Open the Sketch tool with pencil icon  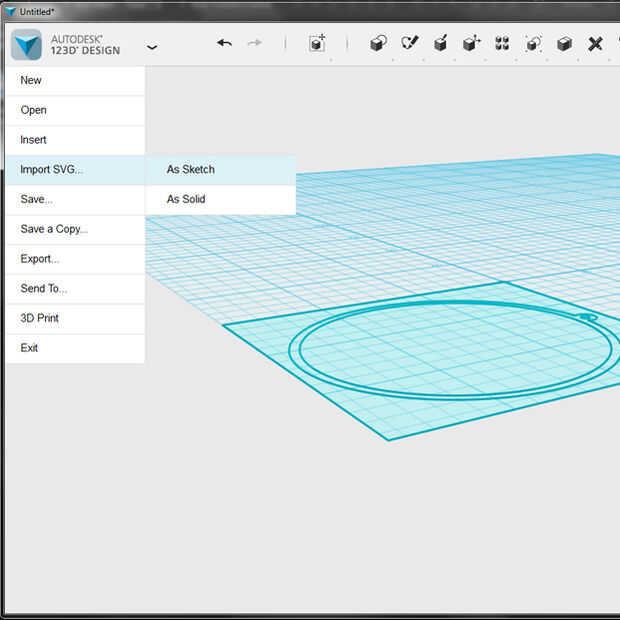(x=409, y=43)
